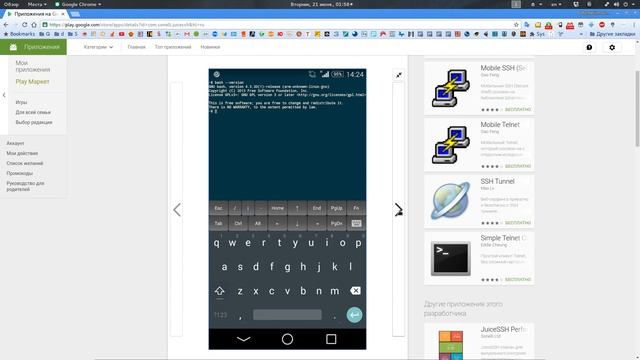Open the Chrome home page button
The width and height of the screenshot is (640, 360).
coord(34,25)
